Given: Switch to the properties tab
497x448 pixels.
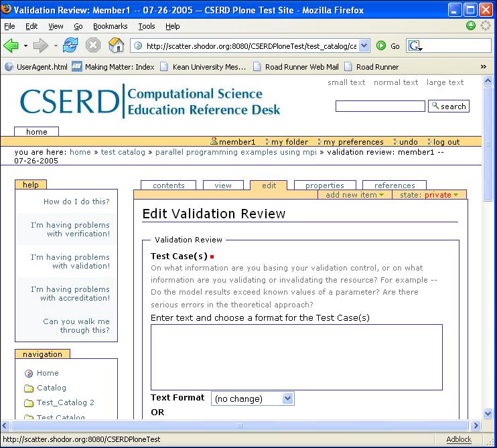Looking at the screenshot, I should tap(324, 185).
